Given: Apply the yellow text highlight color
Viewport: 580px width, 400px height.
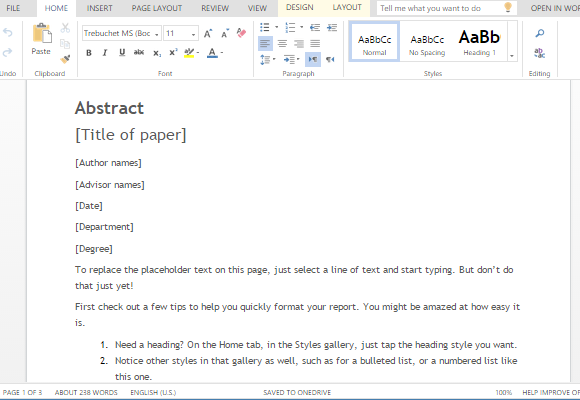Looking at the screenshot, I should pos(189,53).
